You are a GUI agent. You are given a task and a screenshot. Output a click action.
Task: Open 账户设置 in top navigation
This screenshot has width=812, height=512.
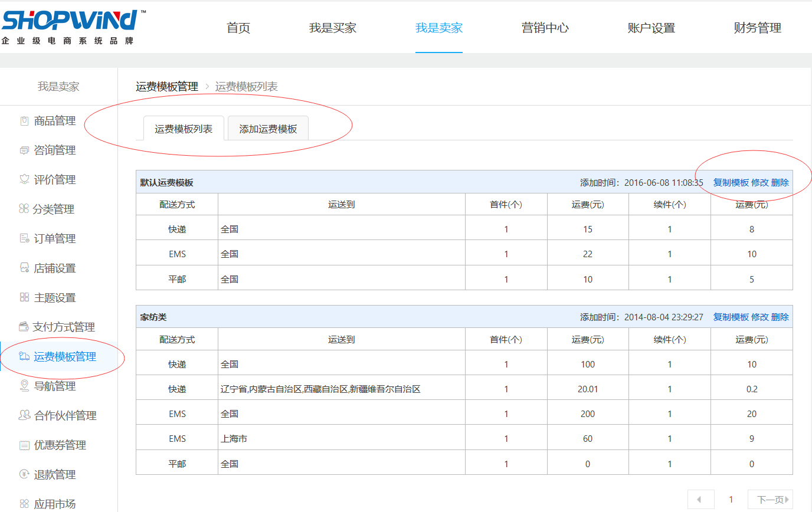[651, 28]
